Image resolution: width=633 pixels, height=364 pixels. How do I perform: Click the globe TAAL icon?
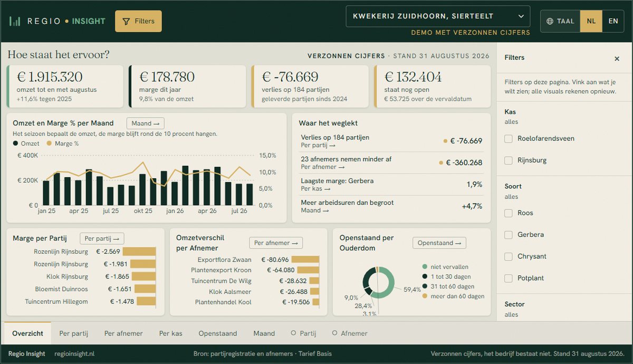pyautogui.click(x=550, y=21)
